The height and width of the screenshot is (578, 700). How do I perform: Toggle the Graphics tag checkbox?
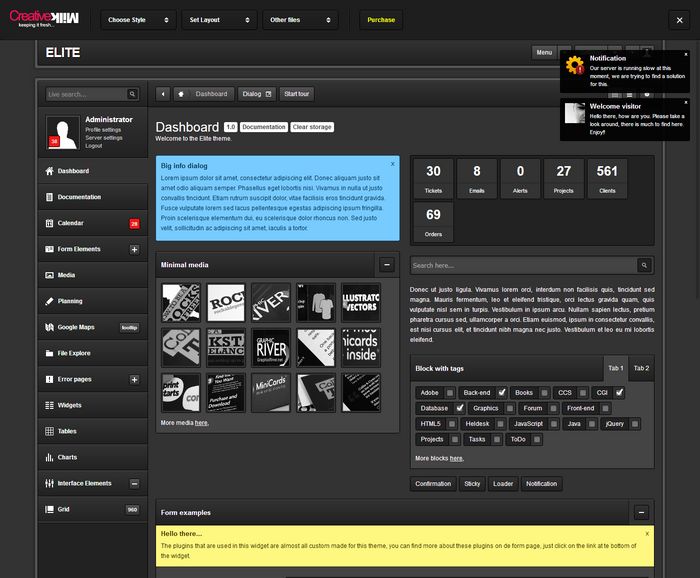tap(510, 408)
